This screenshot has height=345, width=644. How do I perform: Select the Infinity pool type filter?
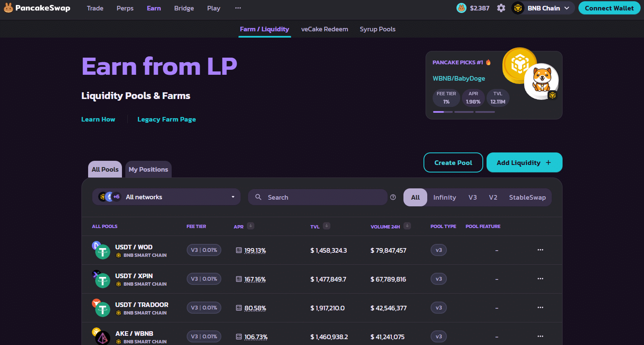444,197
